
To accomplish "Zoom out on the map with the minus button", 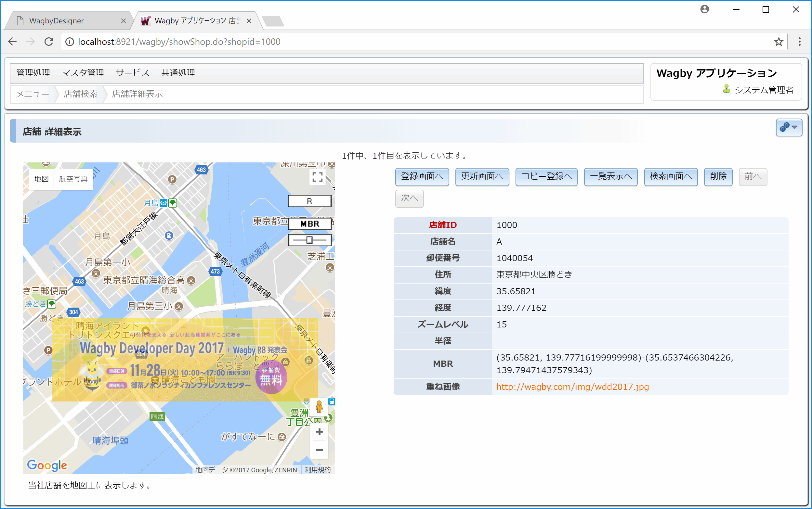I will [319, 450].
